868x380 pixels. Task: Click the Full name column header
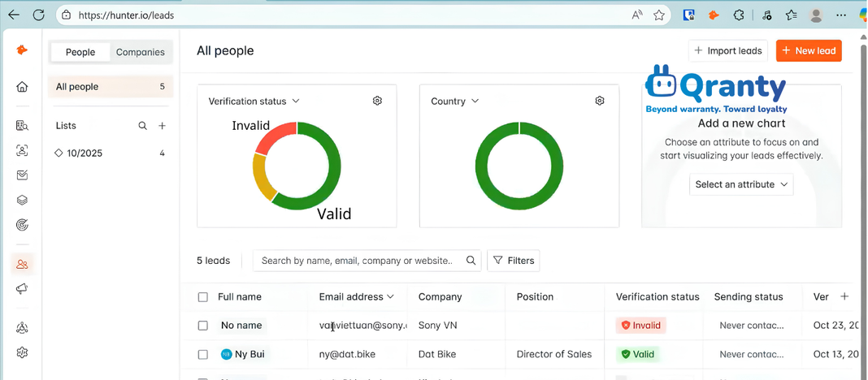240,297
